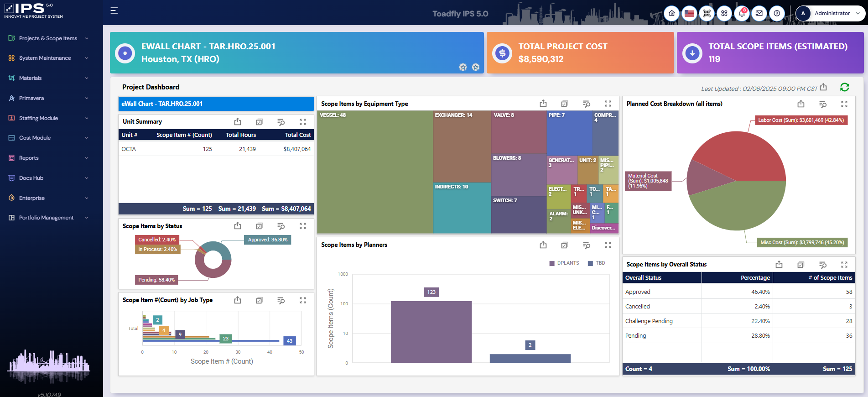
Task: Click the Total Cost column header
Action: pyautogui.click(x=297, y=135)
